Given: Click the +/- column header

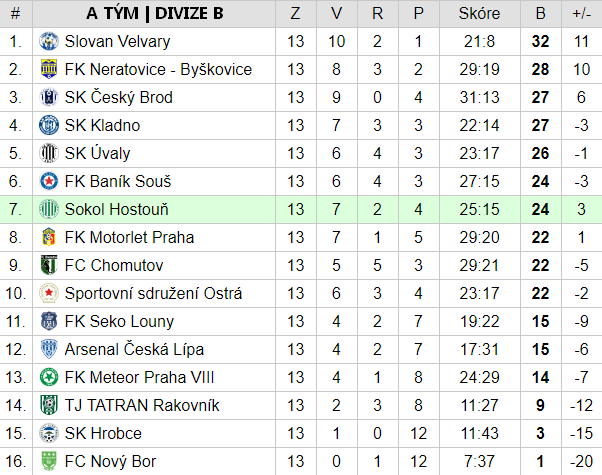Looking at the screenshot, I should pyautogui.click(x=582, y=14).
